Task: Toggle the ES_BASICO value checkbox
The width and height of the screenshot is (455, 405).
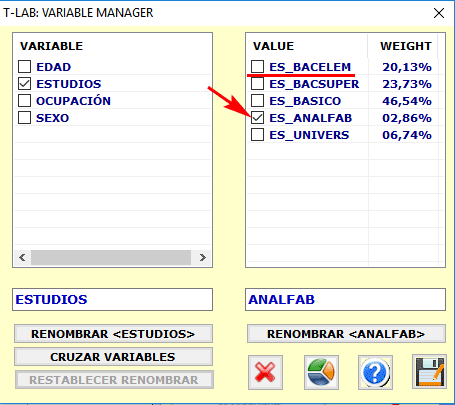Action: pos(257,101)
